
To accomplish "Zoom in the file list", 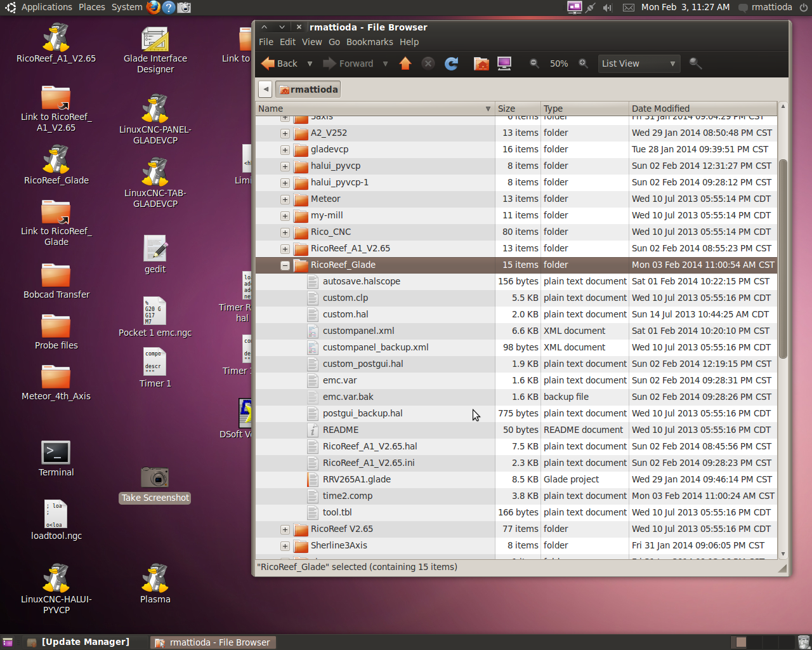I will pos(583,63).
